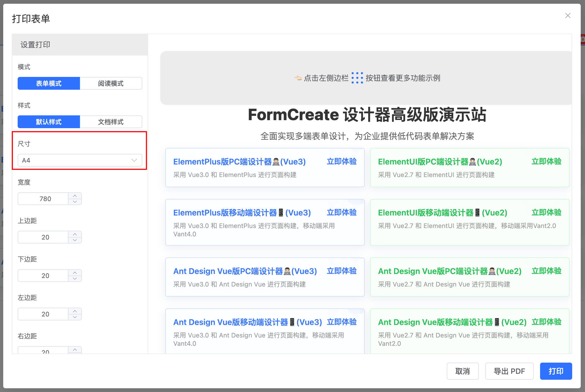
Task: Click 立即体验 on Ant Design Vue版PC端设计器 (Vue3)
Action: pyautogui.click(x=342, y=271)
